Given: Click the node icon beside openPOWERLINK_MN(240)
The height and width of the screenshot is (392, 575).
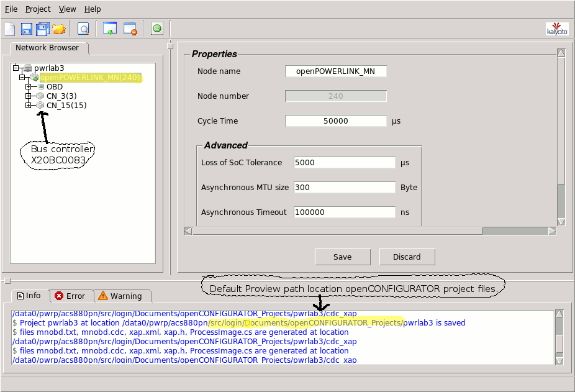Looking at the screenshot, I should point(35,78).
